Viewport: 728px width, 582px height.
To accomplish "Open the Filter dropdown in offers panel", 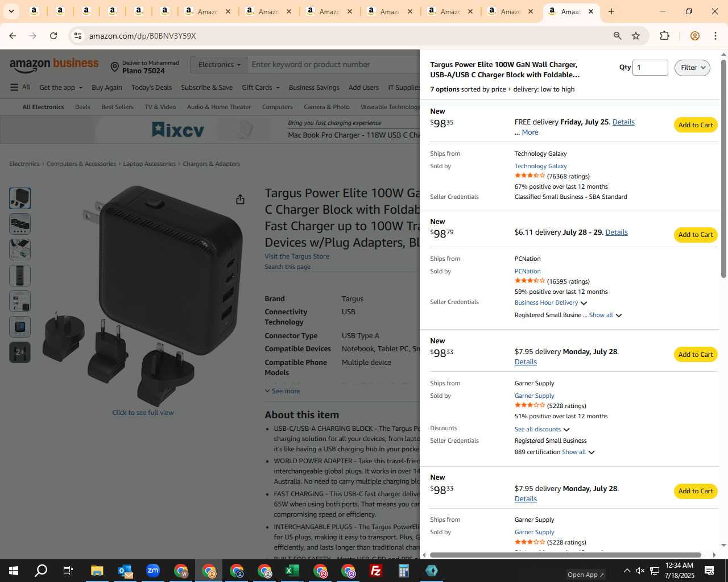I will 692,68.
